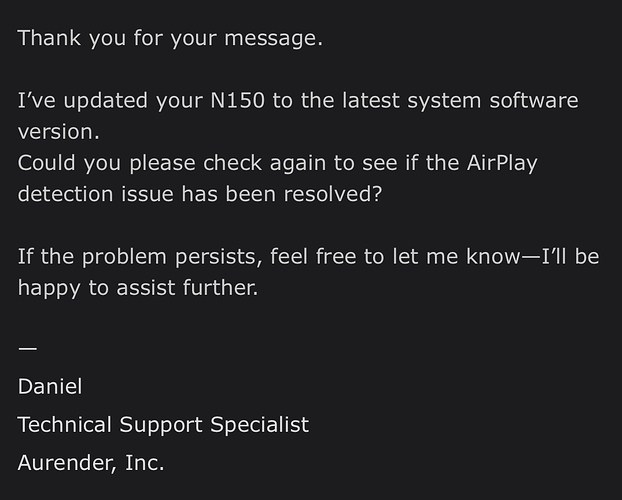Click the "Thank you for your message" line
The width and height of the screenshot is (622, 500).
pyautogui.click(x=172, y=40)
